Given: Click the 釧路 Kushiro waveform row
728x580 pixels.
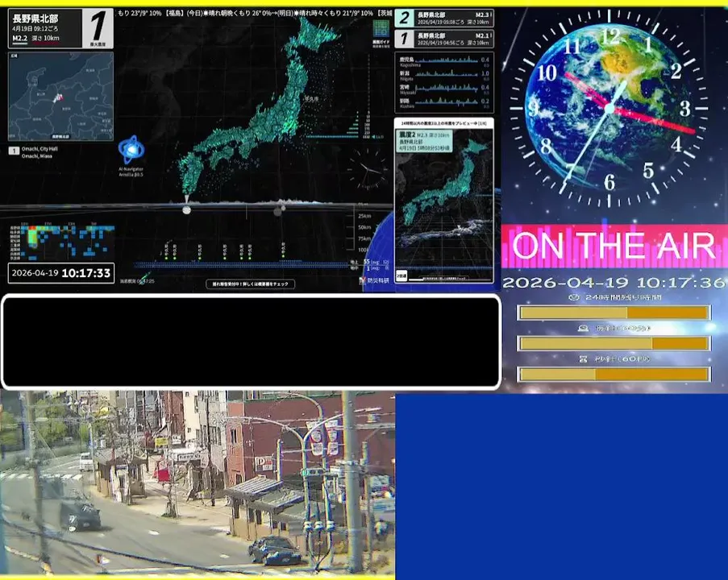Looking at the screenshot, I should [x=444, y=102].
